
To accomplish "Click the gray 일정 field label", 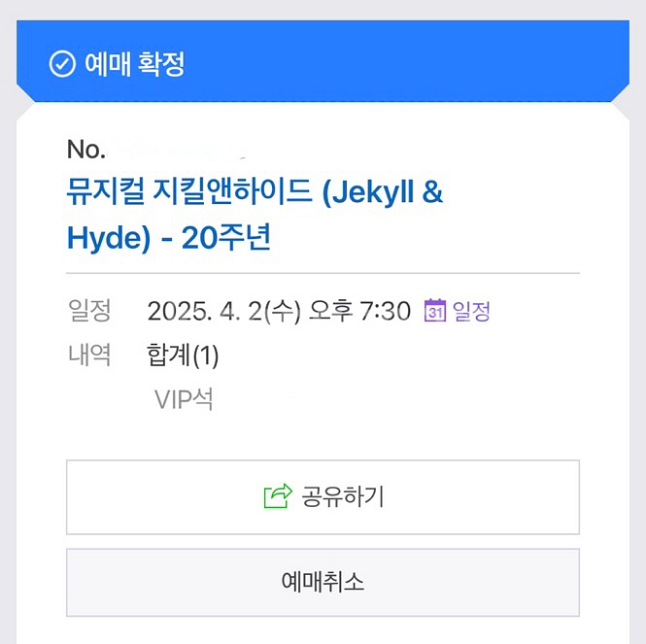I will (89, 310).
